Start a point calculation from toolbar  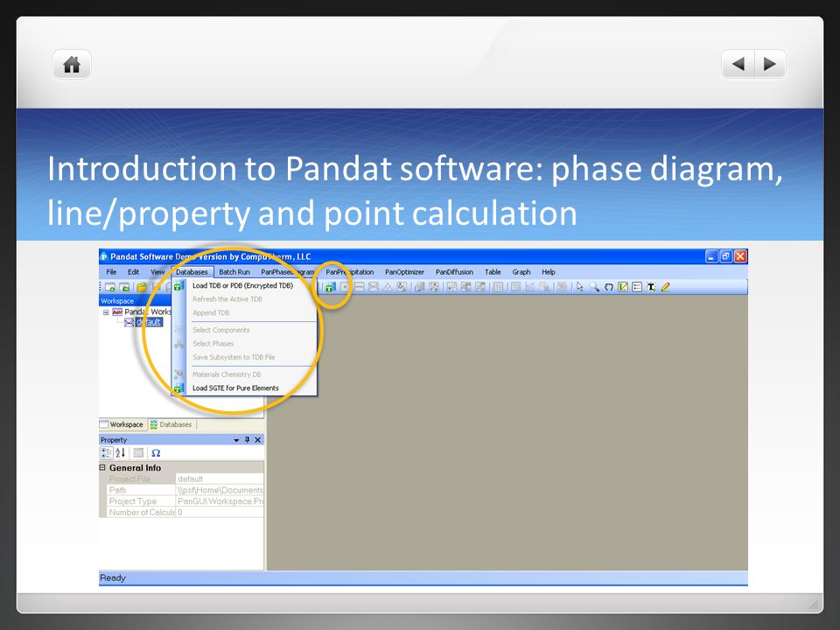345,287
